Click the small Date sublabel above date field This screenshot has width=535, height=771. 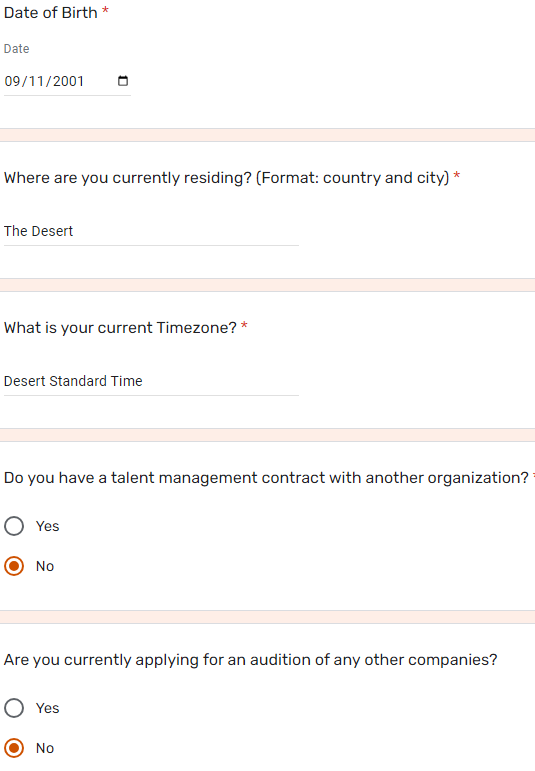[17, 49]
